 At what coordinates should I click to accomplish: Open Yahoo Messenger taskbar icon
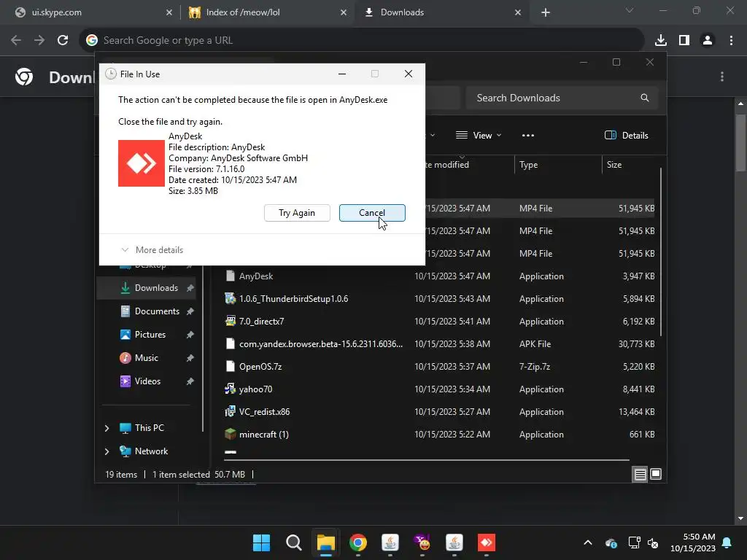tap(422, 542)
